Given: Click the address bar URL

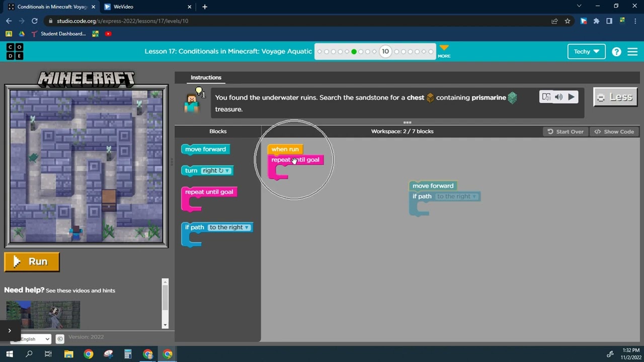Looking at the screenshot, I should click(122, 21).
